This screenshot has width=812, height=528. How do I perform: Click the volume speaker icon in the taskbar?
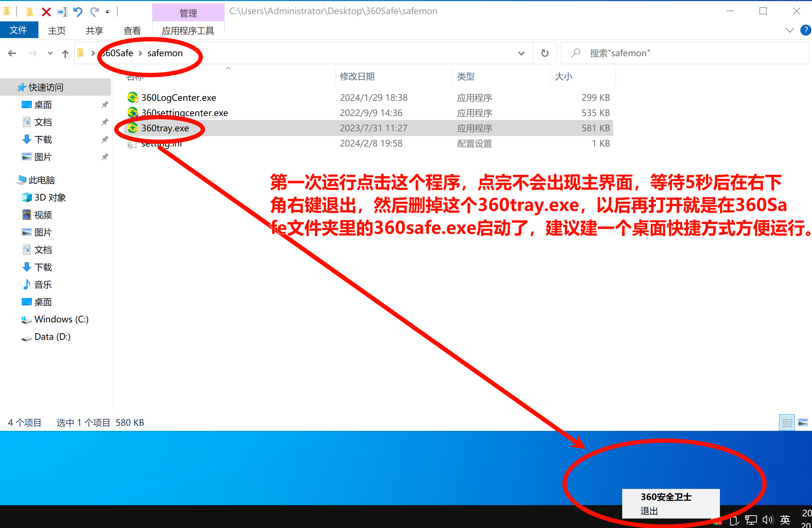(767, 519)
